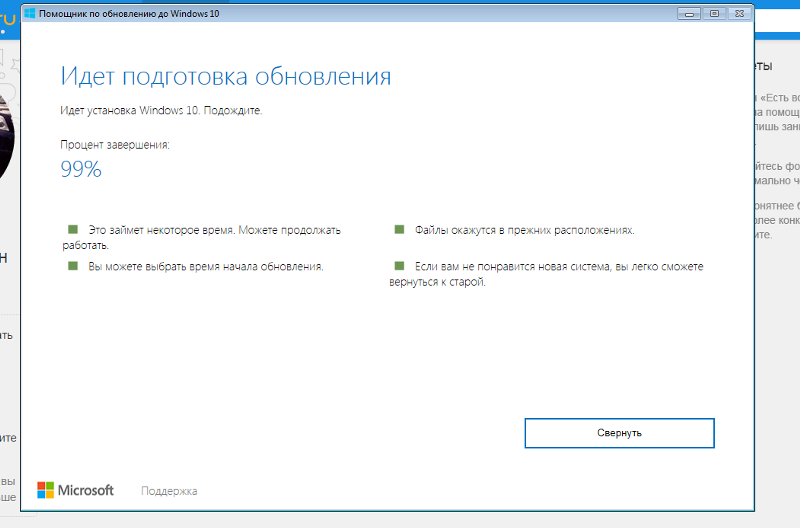Image resolution: width=800 pixels, height=528 pixels.
Task: Close the update assistant window
Action: [739, 14]
